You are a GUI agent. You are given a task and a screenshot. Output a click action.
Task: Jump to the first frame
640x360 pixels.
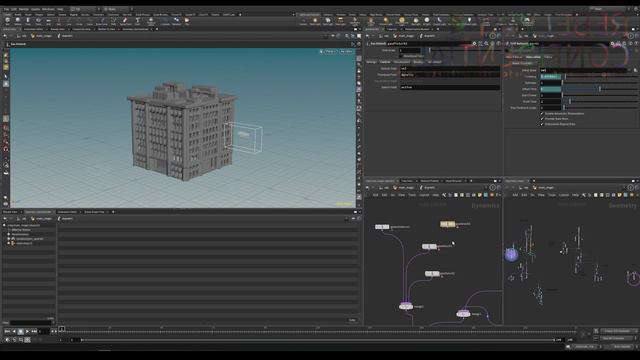click(x=7, y=331)
